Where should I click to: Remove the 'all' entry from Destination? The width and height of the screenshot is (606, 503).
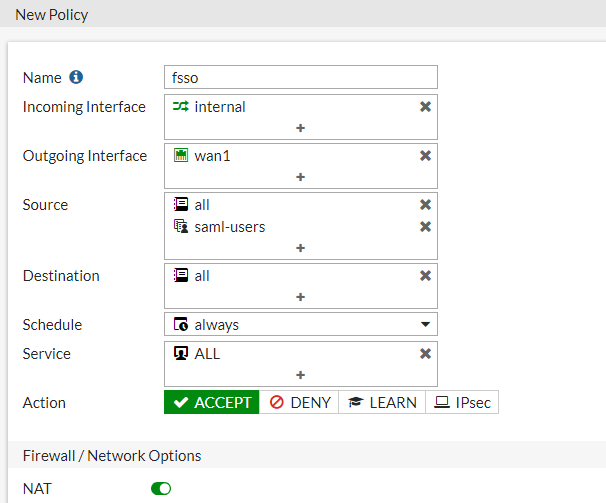(425, 275)
